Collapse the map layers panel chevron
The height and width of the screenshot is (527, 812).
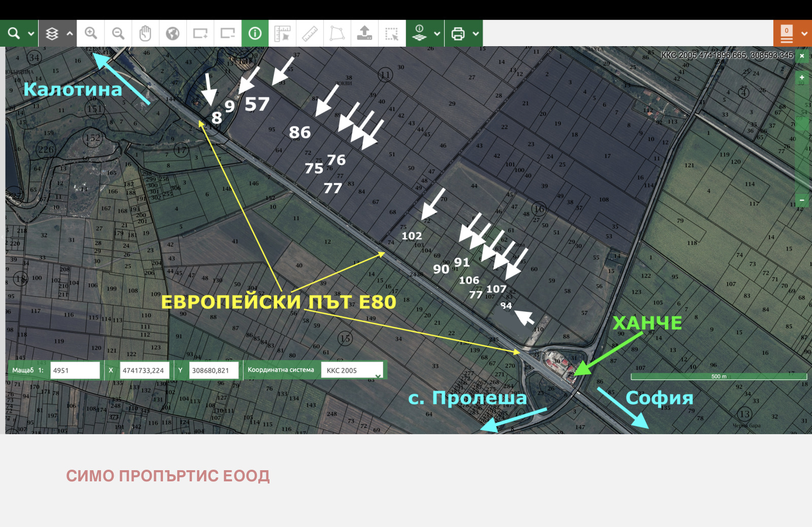70,34
